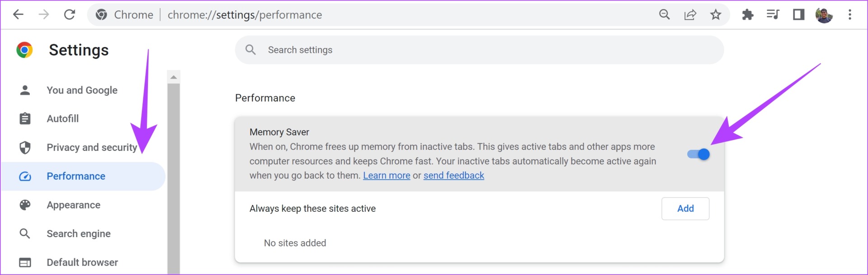Click the Search settings field
This screenshot has width=868, height=275.
[479, 50]
